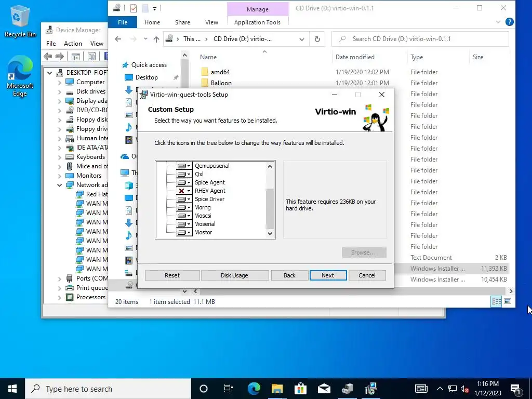Viewport: 532px width, 399px height.
Task: Open the View ribbon tab in Explorer
Action: (212, 22)
